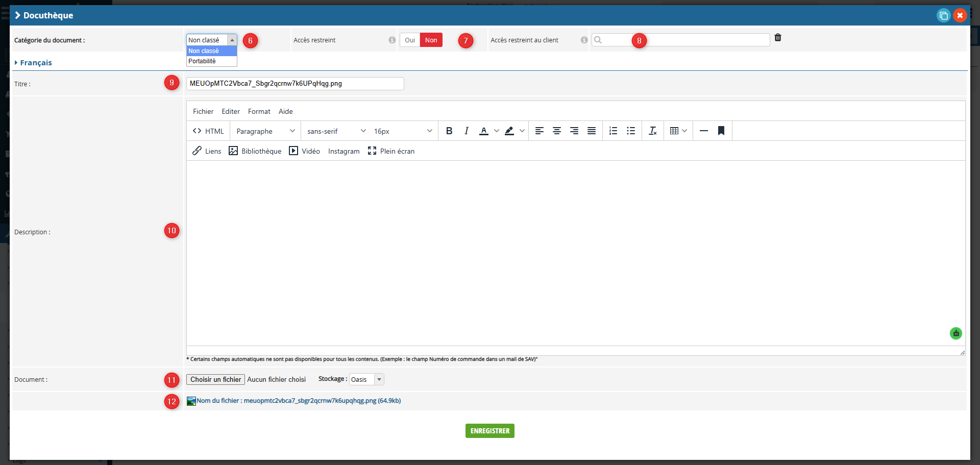
Task: Switch editor to Plein écran
Action: tap(391, 151)
